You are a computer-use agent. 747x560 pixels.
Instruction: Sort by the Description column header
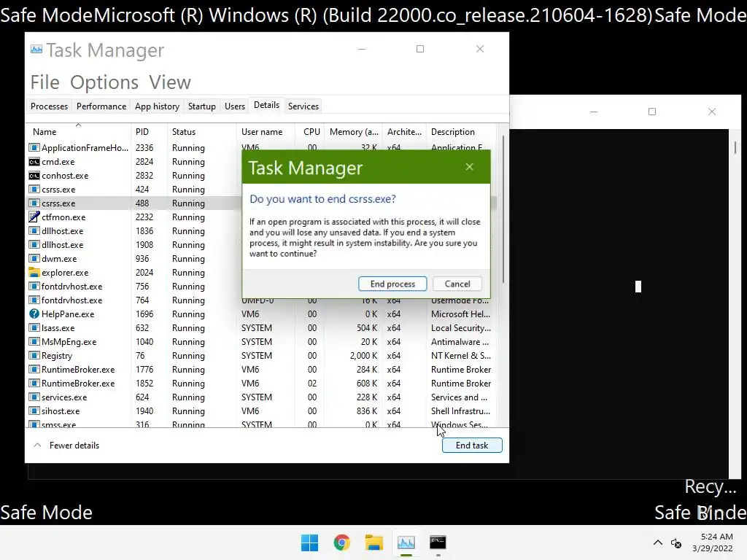pos(461,132)
